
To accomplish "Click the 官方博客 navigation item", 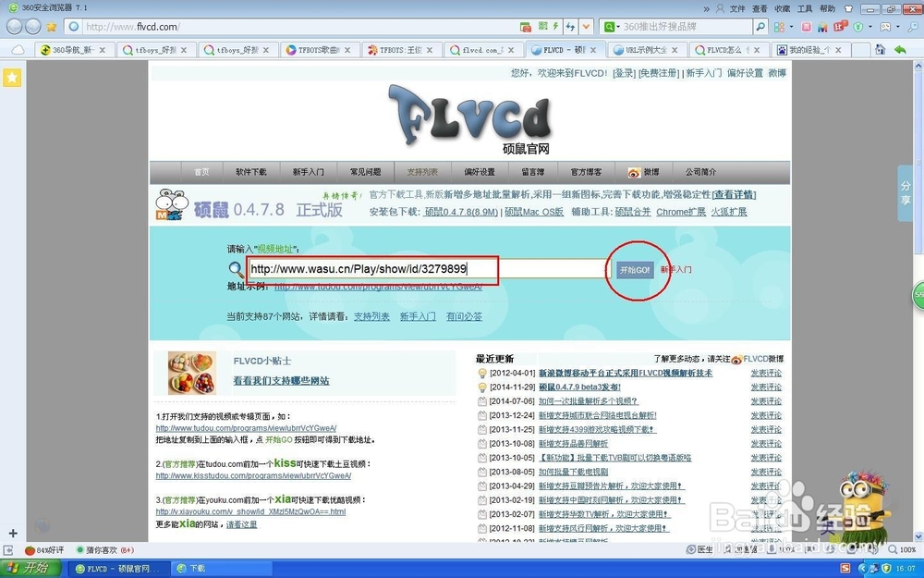I will tap(586, 172).
